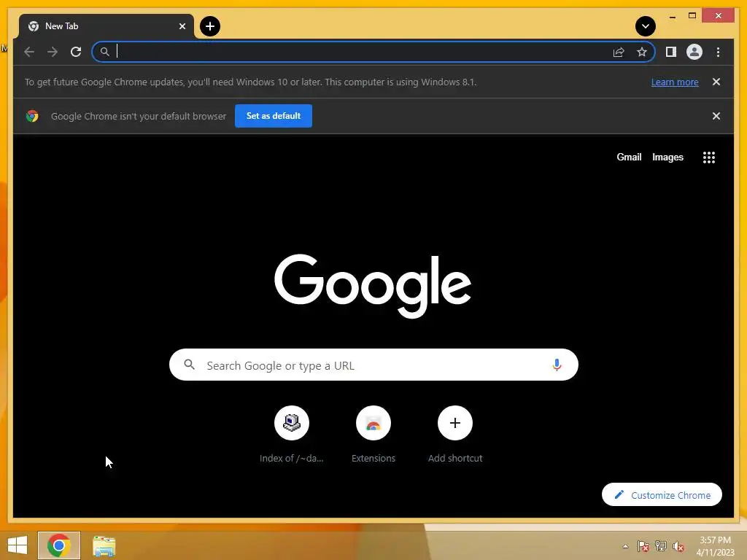This screenshot has width=747, height=560.
Task: Dismiss the Windows update notice bar
Action: 716,82
